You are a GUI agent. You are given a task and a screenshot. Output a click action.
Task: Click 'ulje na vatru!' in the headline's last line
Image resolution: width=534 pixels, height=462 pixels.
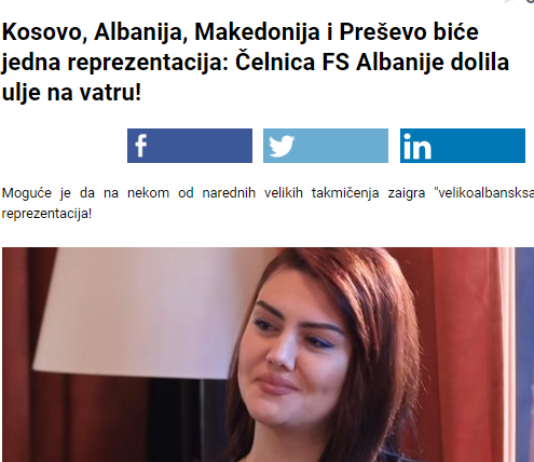pyautogui.click(x=72, y=92)
